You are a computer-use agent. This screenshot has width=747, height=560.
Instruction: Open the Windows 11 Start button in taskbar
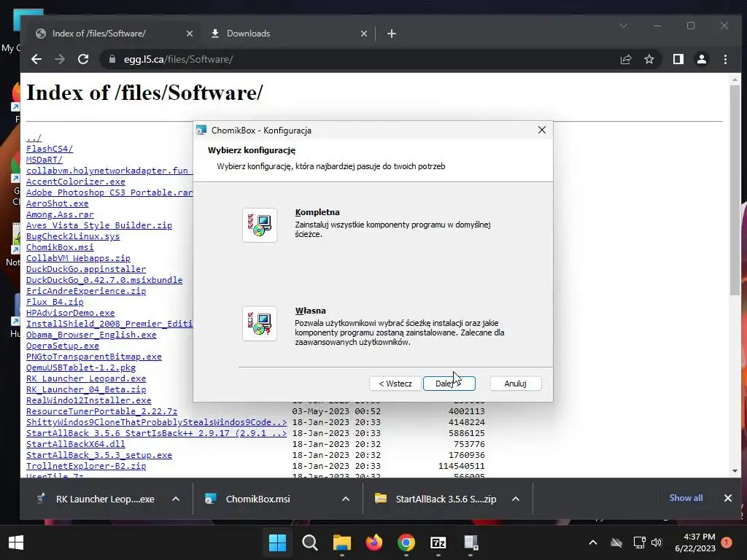pos(277,542)
